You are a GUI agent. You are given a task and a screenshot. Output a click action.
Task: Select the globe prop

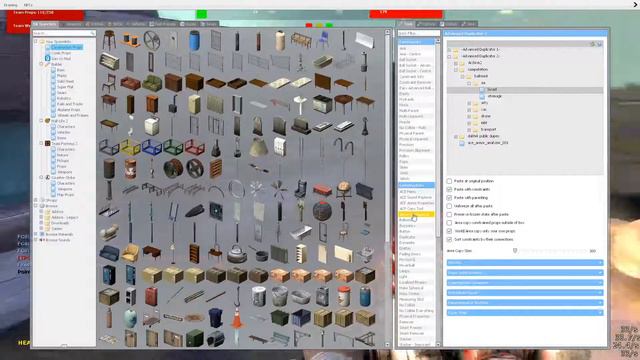point(344,189)
